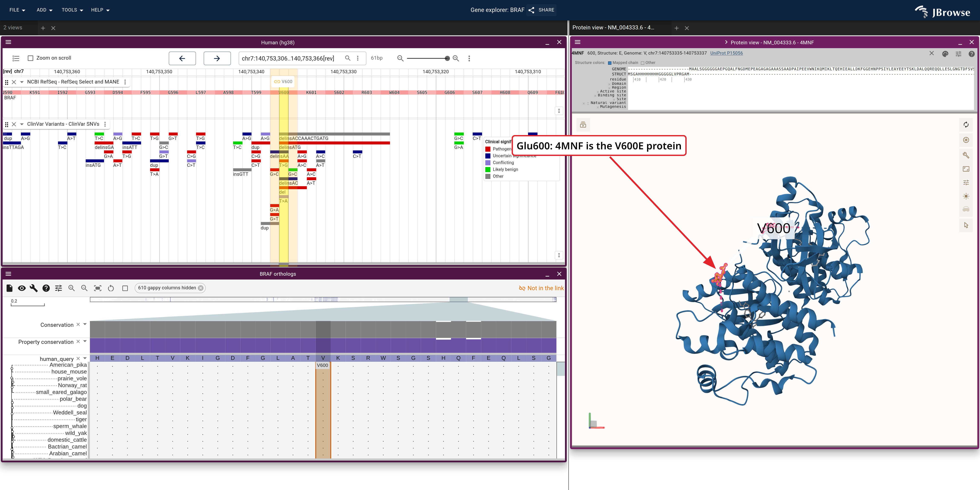Zoom out the BRAF orthologs alignment
The width and height of the screenshot is (980, 490).
(x=84, y=288)
